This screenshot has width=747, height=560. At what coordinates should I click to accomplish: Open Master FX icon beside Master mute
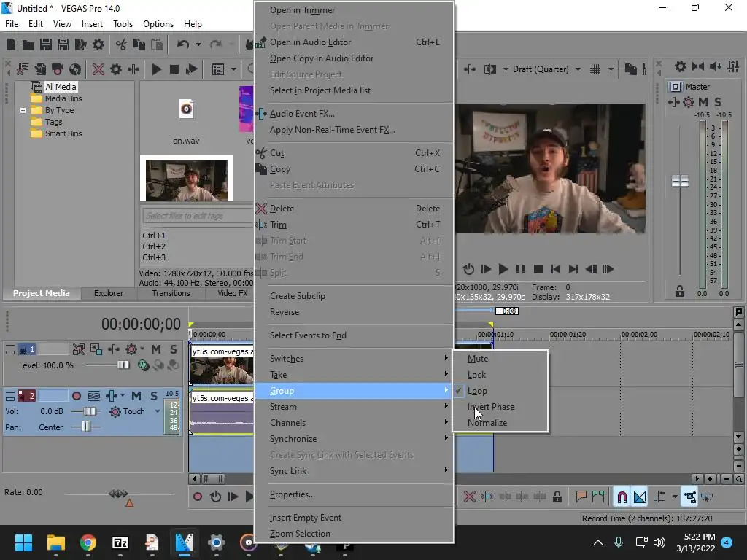pyautogui.click(x=673, y=102)
